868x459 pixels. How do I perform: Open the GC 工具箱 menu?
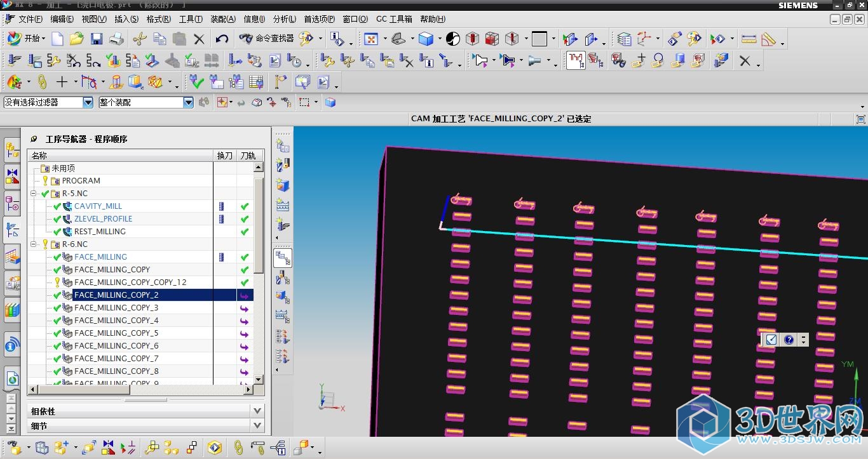(394, 19)
